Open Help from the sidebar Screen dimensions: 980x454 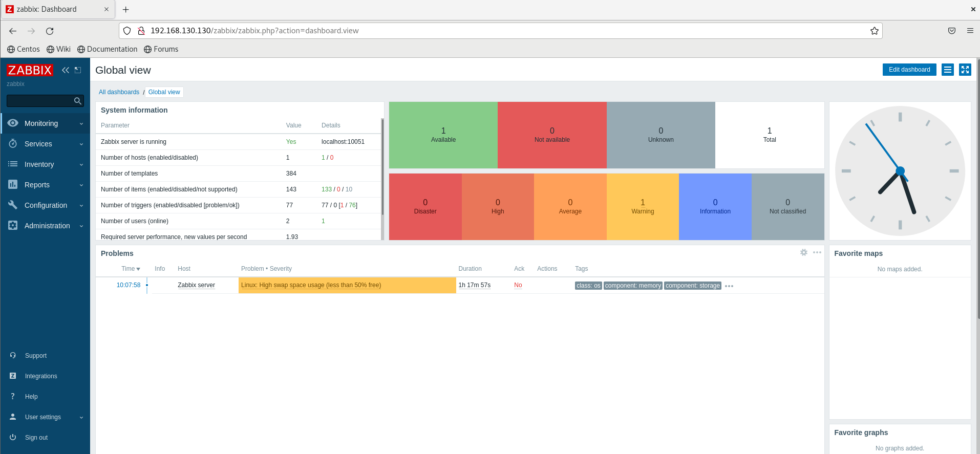(31, 397)
